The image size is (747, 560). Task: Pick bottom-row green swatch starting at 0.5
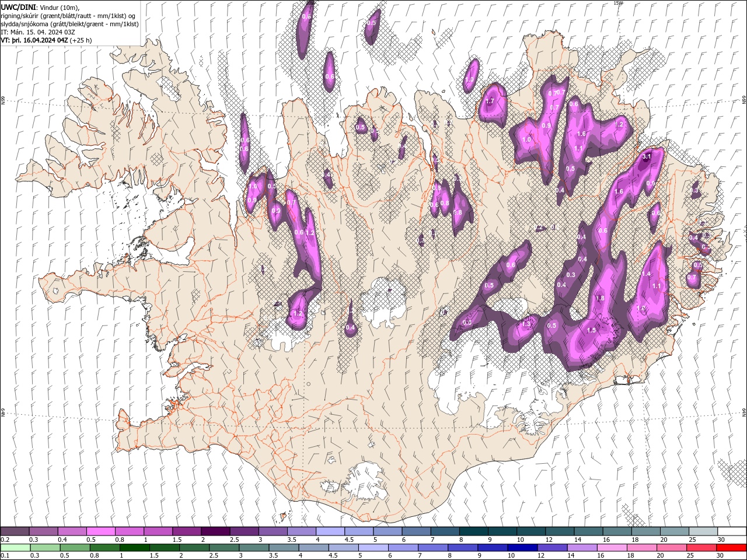pos(75,548)
